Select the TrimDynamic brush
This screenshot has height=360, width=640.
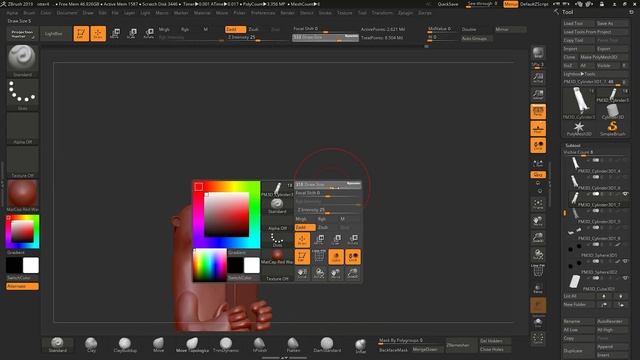click(x=226, y=345)
